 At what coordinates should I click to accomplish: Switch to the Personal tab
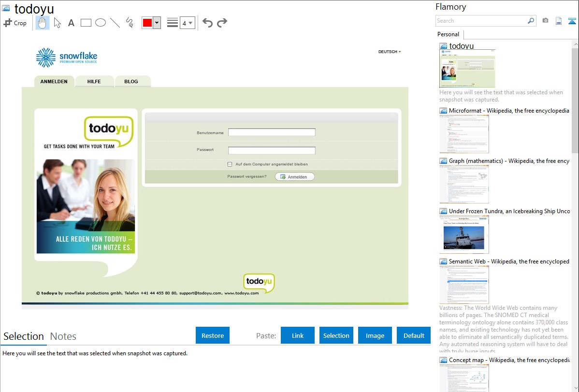[x=449, y=34]
